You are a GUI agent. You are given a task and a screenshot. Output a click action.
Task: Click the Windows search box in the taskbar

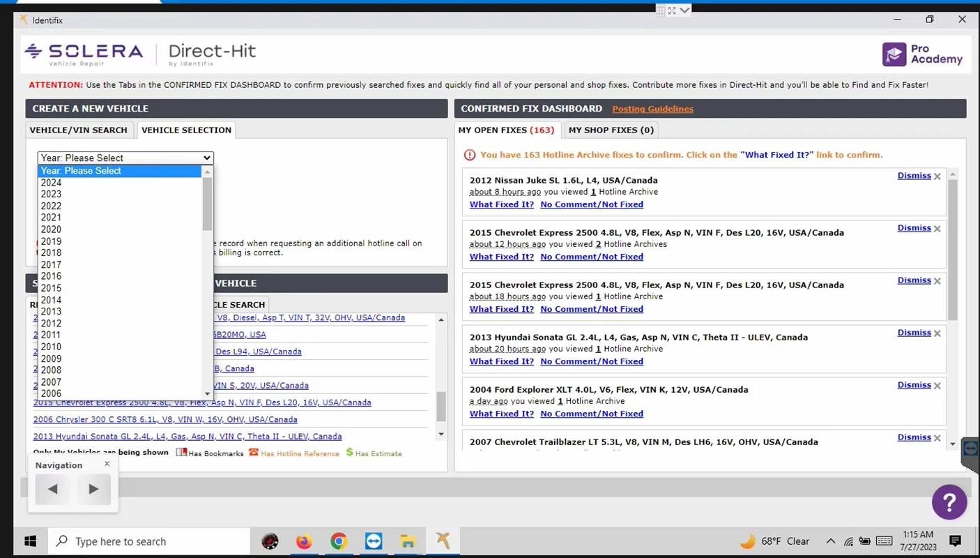point(149,541)
